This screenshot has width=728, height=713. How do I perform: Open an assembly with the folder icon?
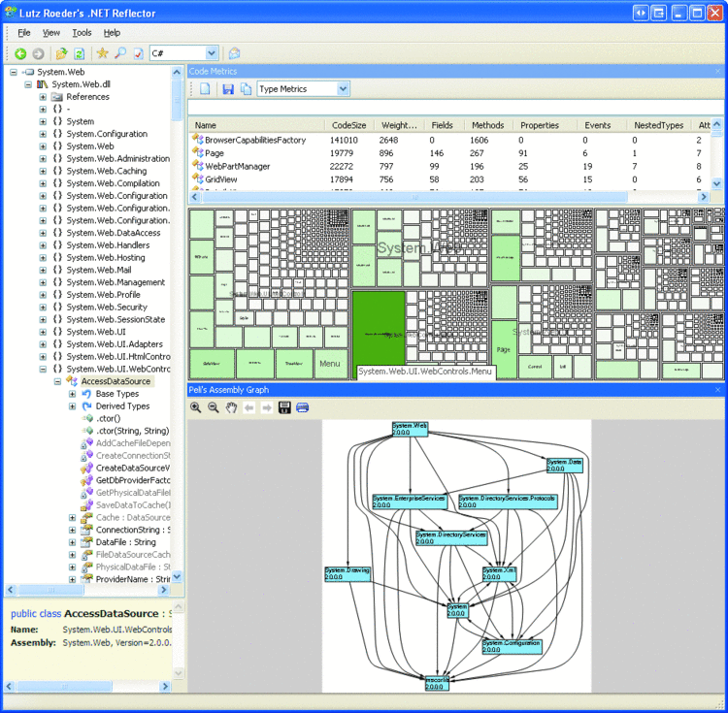pos(61,53)
